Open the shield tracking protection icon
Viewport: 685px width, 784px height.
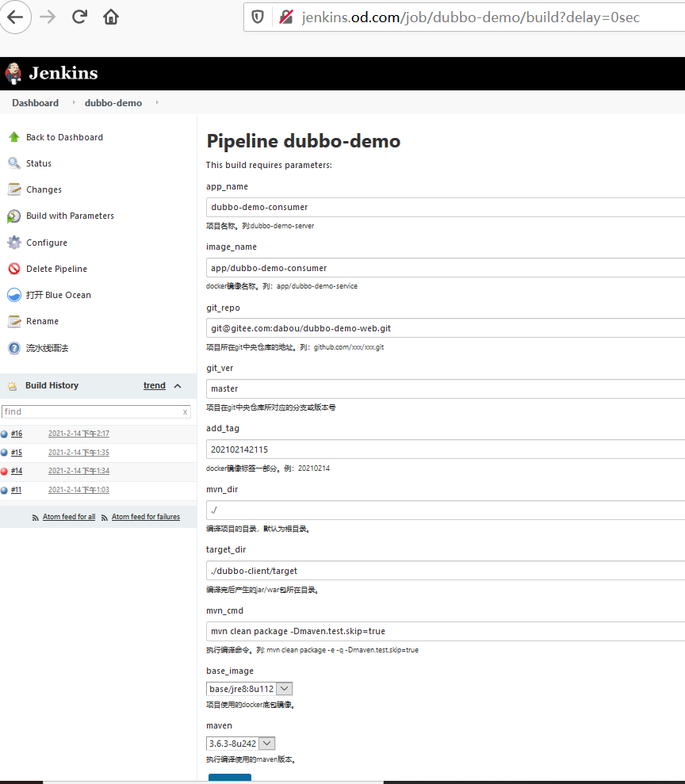pyautogui.click(x=258, y=17)
